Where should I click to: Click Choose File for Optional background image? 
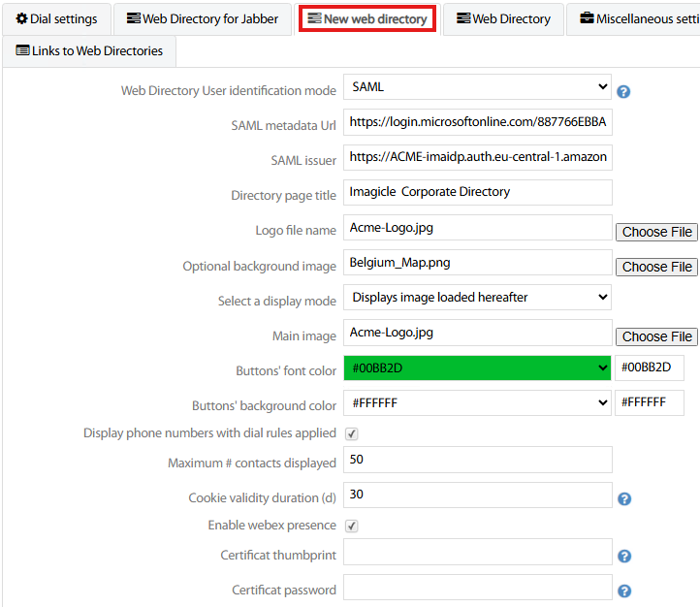coord(656,267)
